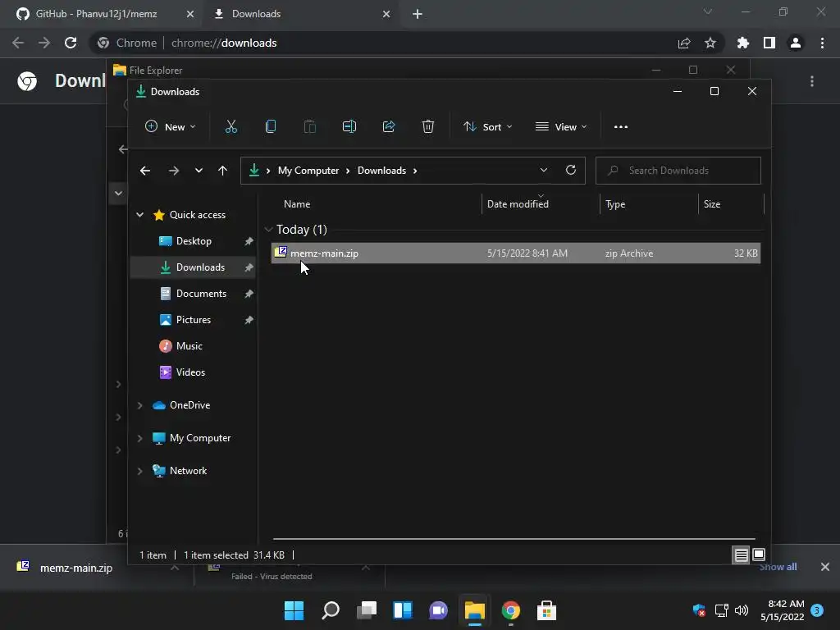Click the Rename icon in toolbar
840x630 pixels.
[x=349, y=127]
